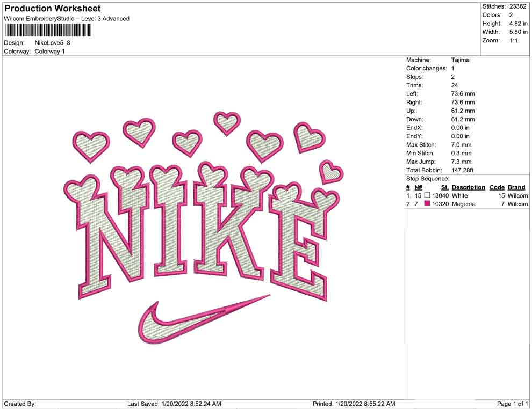Viewport: 532px width, 409px height.
Task: Click the 'White' description in stop row 1
Action: pyautogui.click(x=459, y=195)
